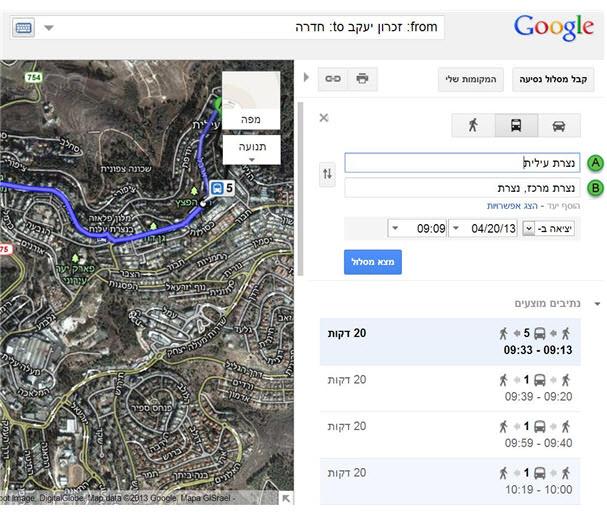Open the 'יציאה ב-' departure type dropdown
Screen dimensions: 607x514
(x=549, y=229)
